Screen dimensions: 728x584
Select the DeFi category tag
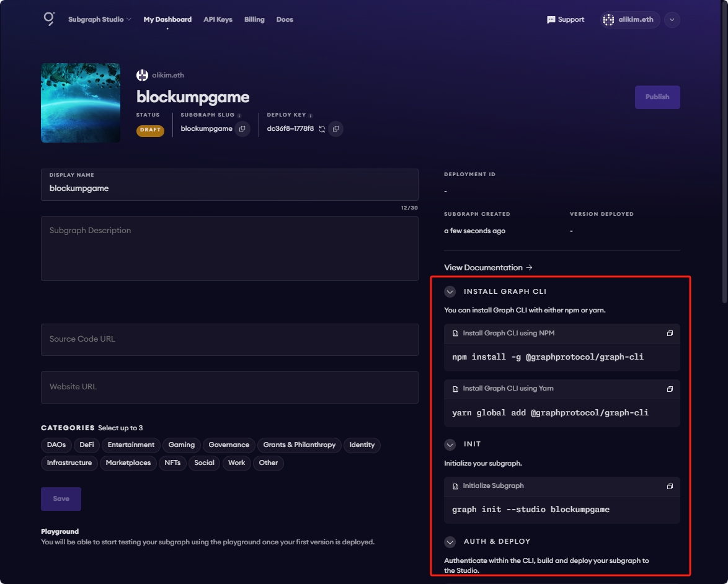coord(86,445)
